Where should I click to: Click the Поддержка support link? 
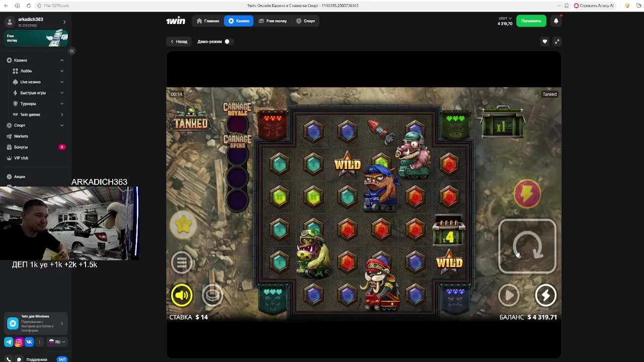[x=37, y=359]
